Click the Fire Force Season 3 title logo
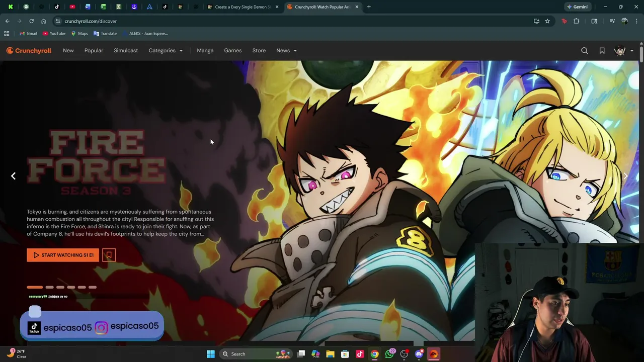This screenshot has height=362, width=644. click(x=97, y=162)
